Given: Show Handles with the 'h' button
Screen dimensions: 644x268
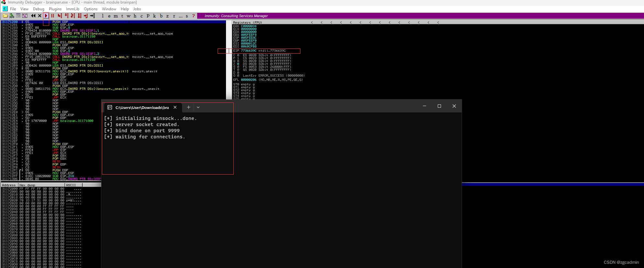Looking at the screenshot, I should (135, 16).
